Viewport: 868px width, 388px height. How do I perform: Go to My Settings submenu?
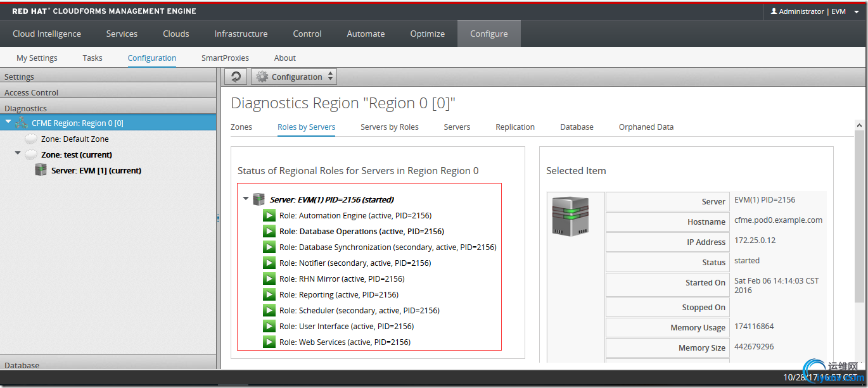(37, 58)
